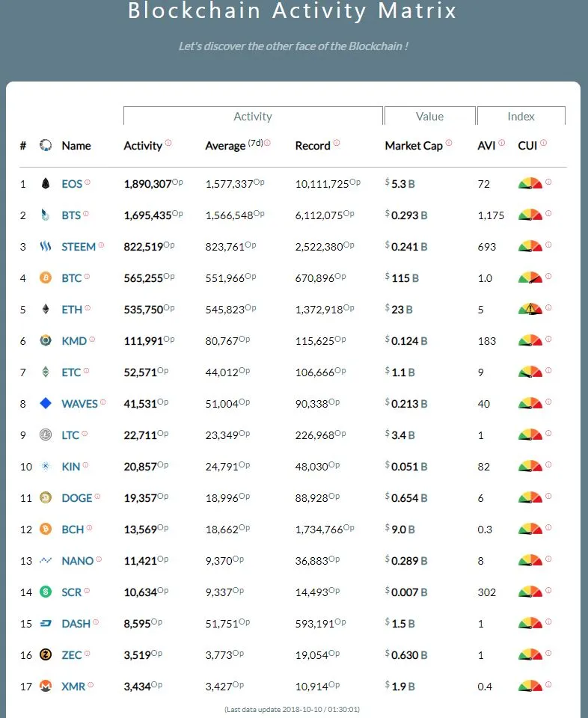Select the Value group tab

429,116
